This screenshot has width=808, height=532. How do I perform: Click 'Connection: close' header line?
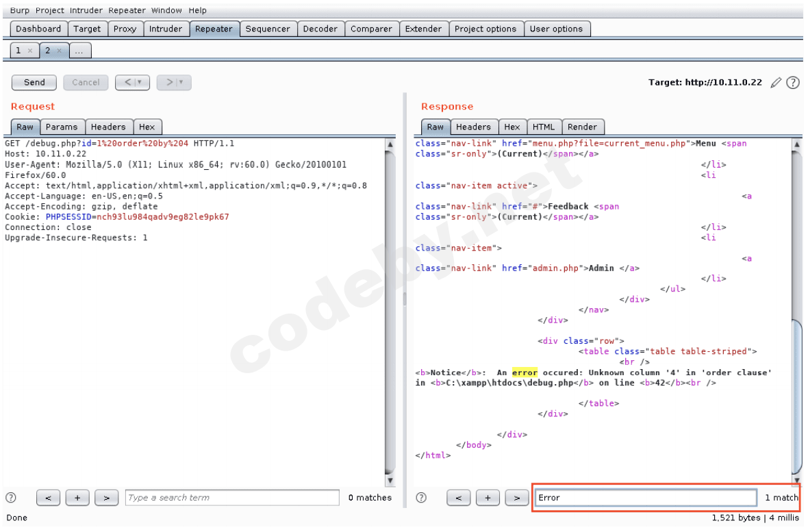pyautogui.click(x=48, y=227)
